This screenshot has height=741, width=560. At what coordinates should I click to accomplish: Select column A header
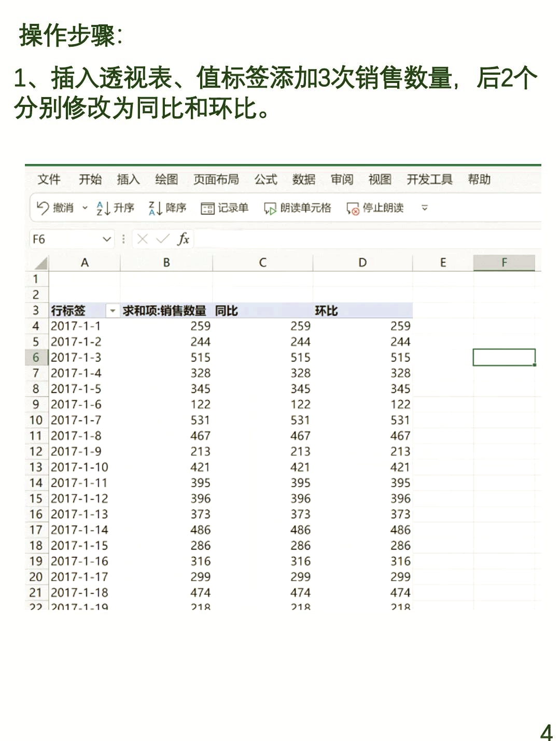point(85,263)
